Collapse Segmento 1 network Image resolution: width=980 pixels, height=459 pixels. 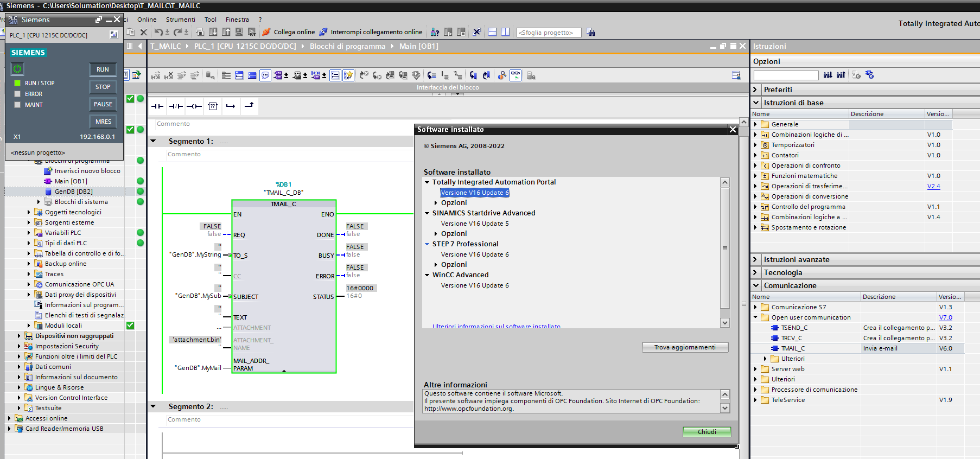click(154, 141)
